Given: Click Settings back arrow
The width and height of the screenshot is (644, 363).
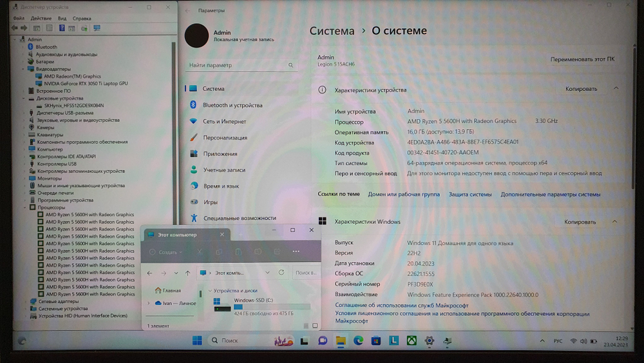Looking at the screenshot, I should pos(187,11).
